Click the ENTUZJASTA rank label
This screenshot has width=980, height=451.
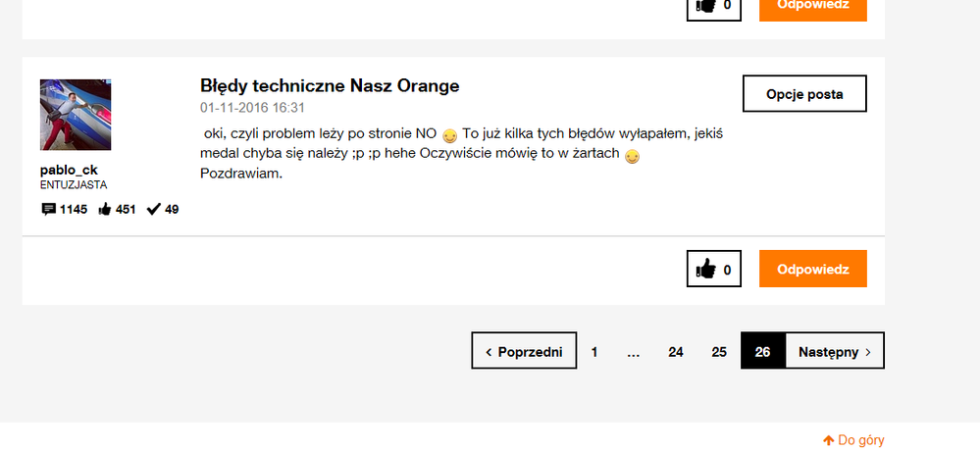pyautogui.click(x=74, y=185)
